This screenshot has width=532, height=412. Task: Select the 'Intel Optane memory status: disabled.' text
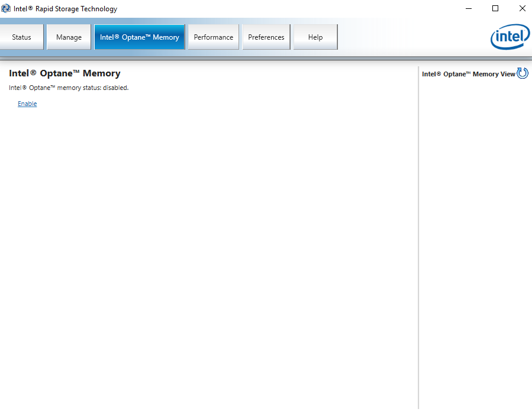point(69,88)
